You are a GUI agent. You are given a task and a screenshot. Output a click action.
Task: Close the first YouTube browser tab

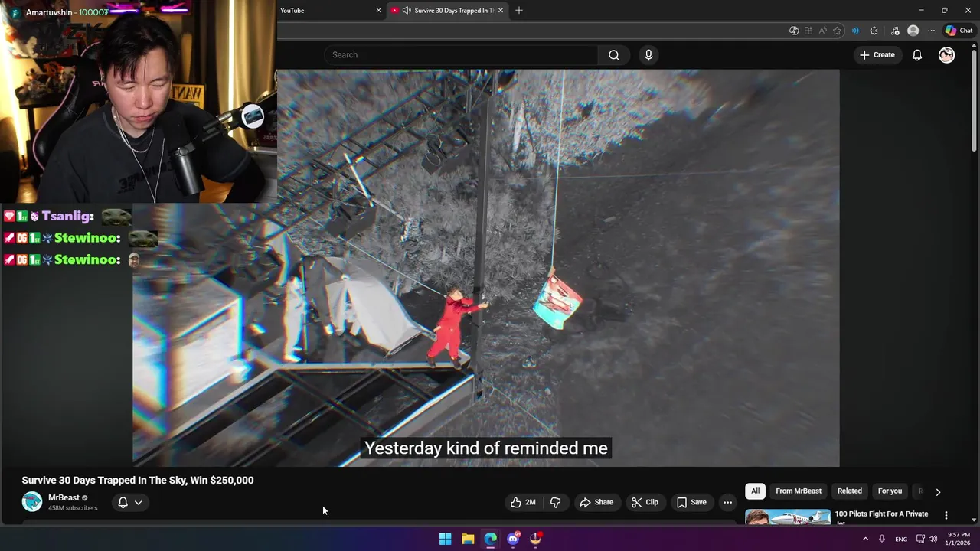[x=378, y=11]
